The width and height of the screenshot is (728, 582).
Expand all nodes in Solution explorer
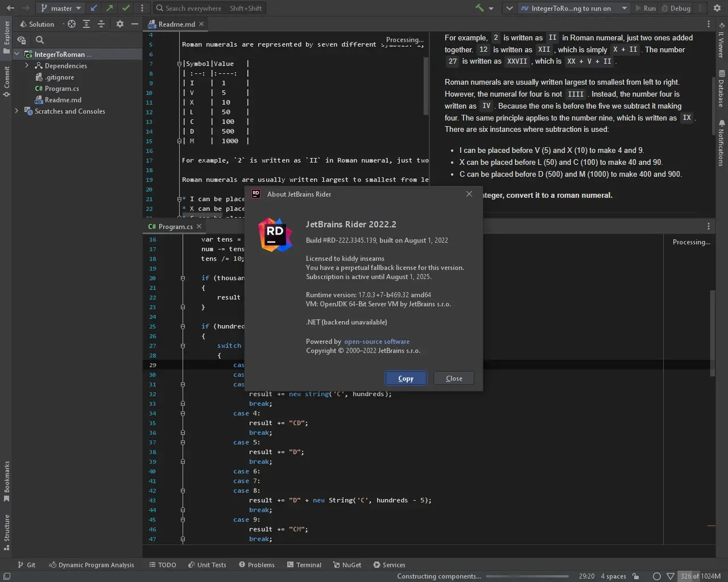click(x=86, y=24)
